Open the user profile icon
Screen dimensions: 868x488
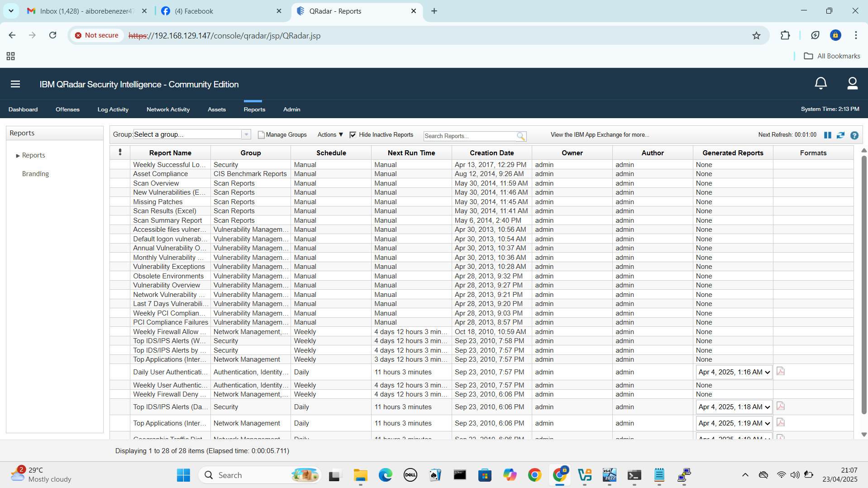[852, 84]
